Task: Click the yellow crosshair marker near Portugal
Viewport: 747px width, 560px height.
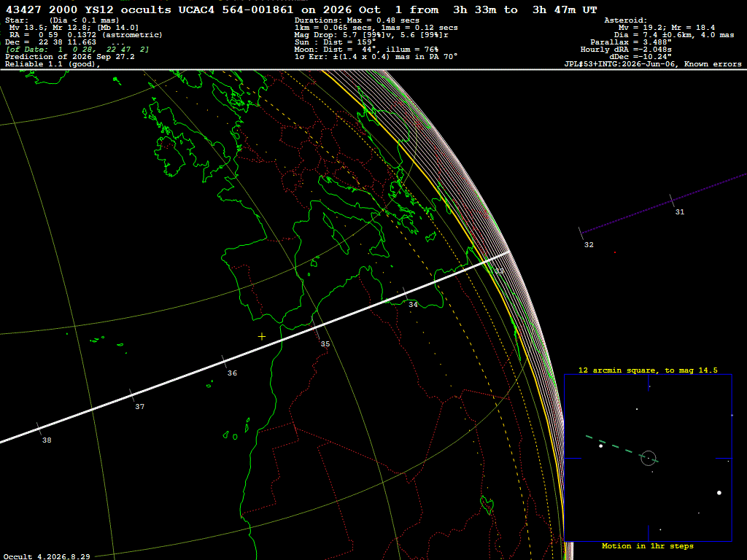Action: click(x=262, y=337)
